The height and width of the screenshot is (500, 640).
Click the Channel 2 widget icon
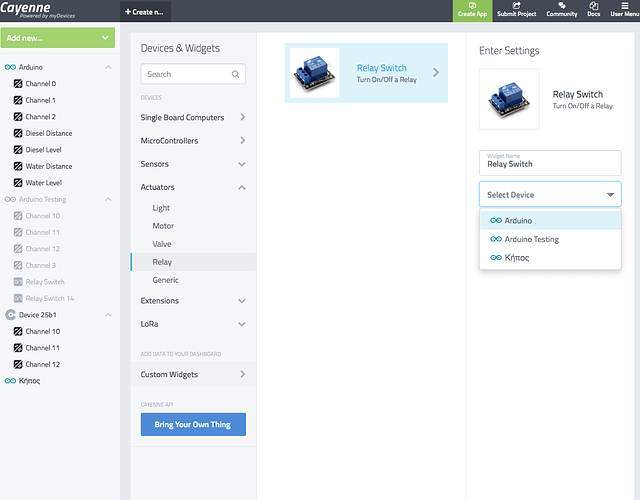(18, 117)
